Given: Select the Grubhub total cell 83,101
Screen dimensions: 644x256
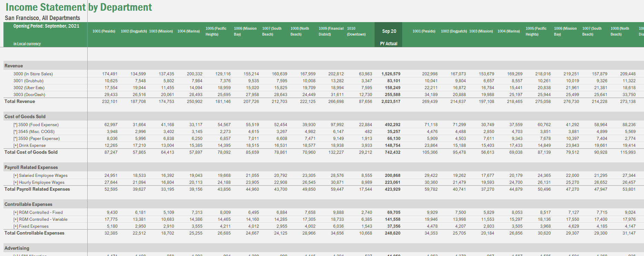Looking at the screenshot, I should coord(394,81).
